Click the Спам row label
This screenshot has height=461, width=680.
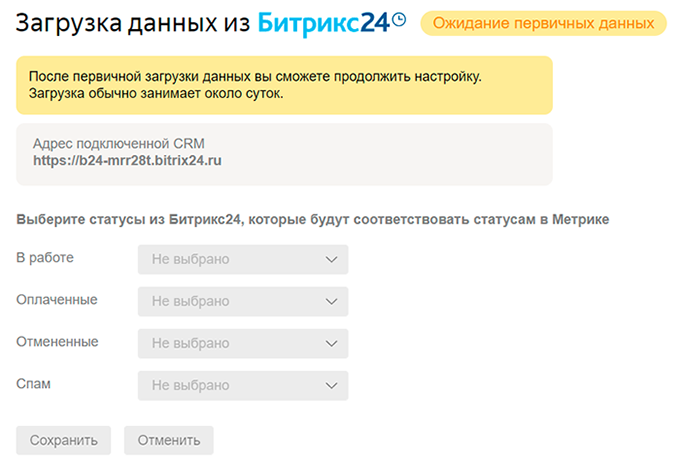point(33,384)
